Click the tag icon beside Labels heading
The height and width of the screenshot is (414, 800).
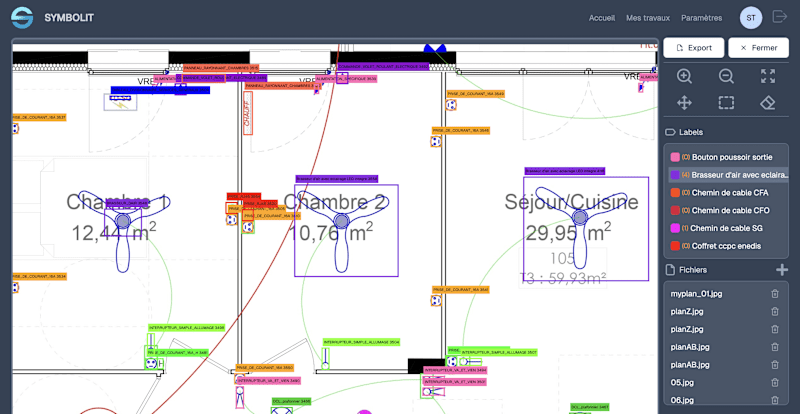(670, 132)
